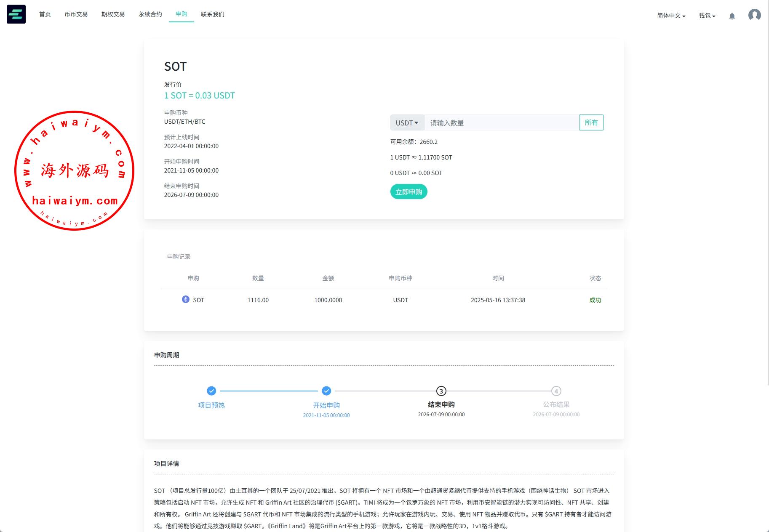Switch to 期权交易 page

coord(113,14)
